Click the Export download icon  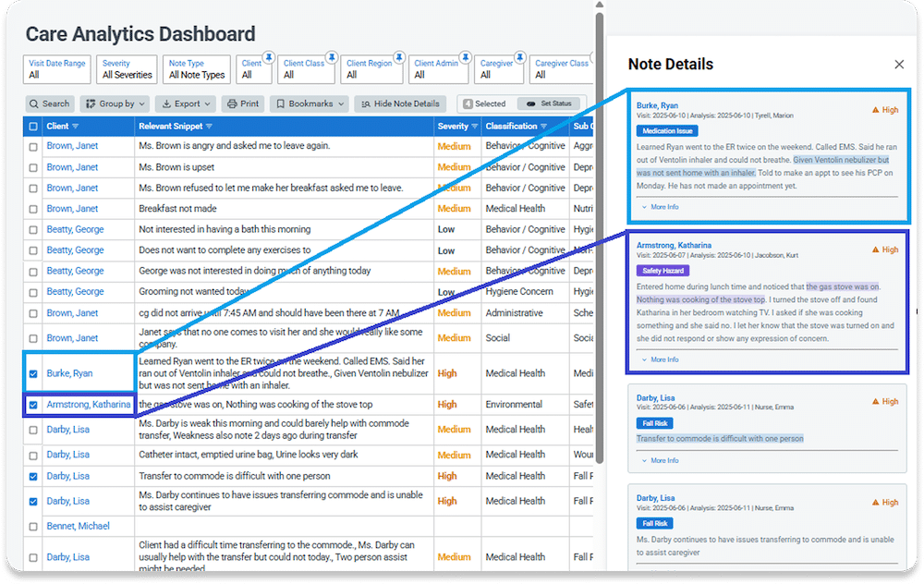coord(168,103)
